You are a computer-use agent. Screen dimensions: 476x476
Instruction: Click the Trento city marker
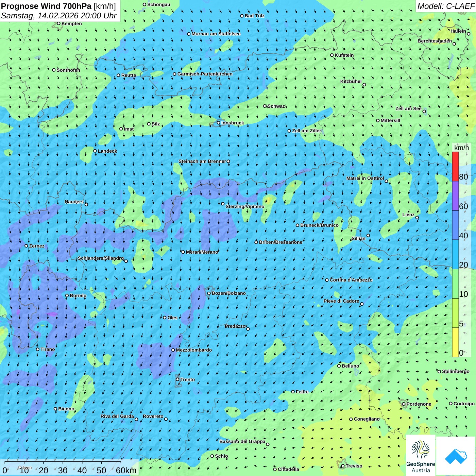[177, 379]
